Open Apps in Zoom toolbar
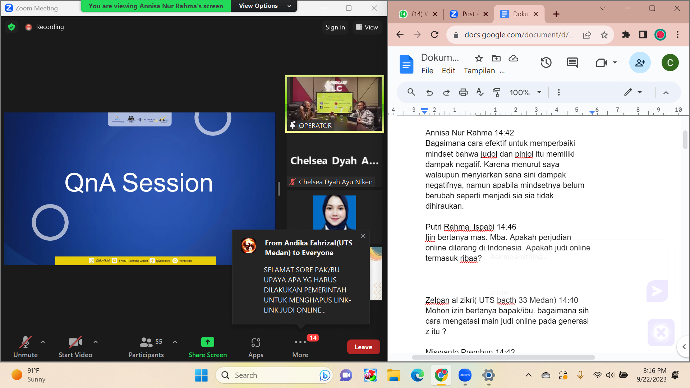The image size is (690, 388). (x=256, y=346)
